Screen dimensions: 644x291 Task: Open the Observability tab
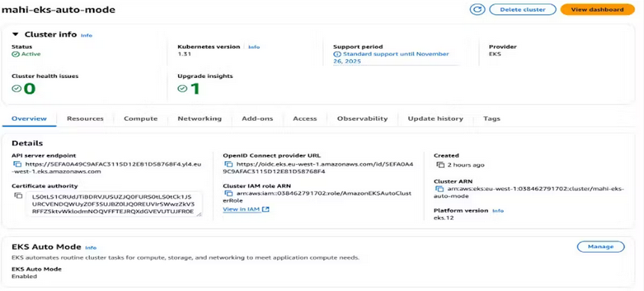(362, 118)
